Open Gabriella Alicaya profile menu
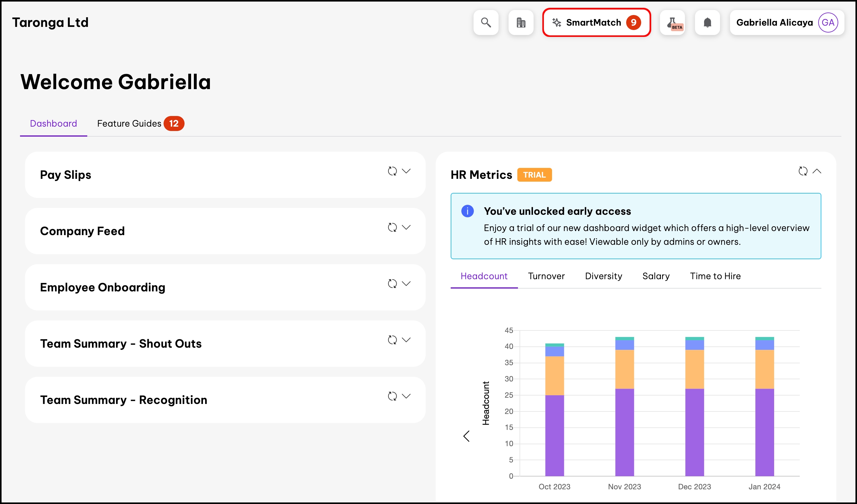The height and width of the screenshot is (504, 857). tap(786, 23)
